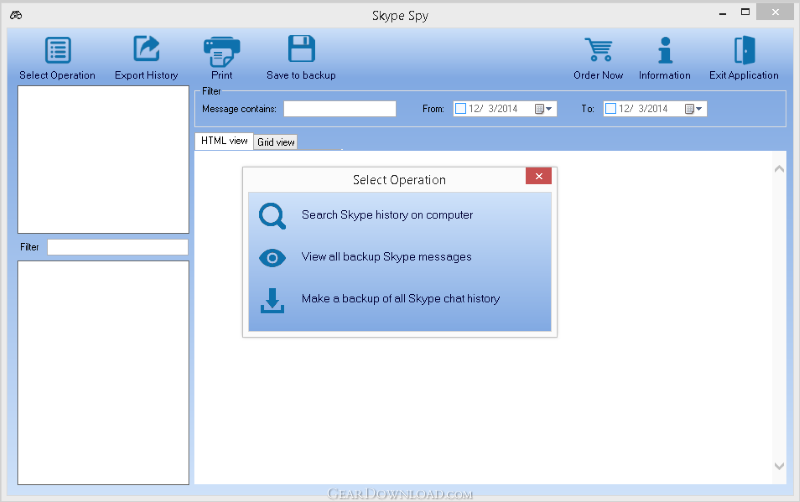Choose View all backup Skype messages

(x=386, y=257)
